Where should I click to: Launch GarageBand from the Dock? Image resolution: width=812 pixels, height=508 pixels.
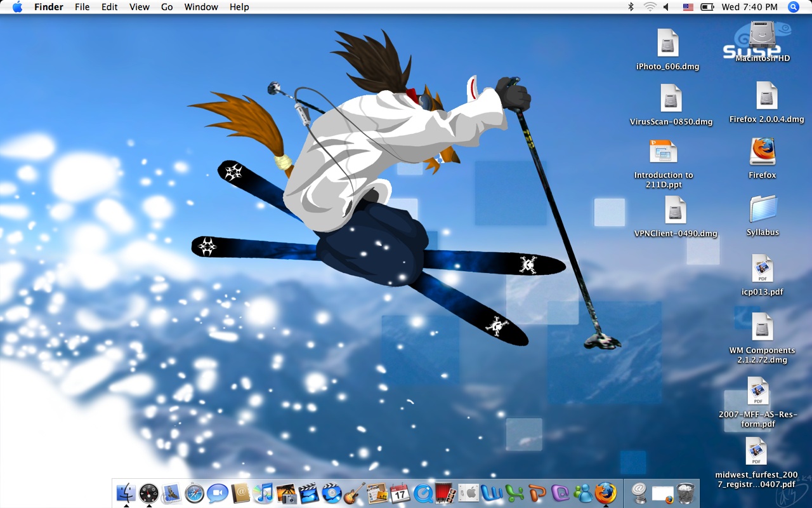355,493
